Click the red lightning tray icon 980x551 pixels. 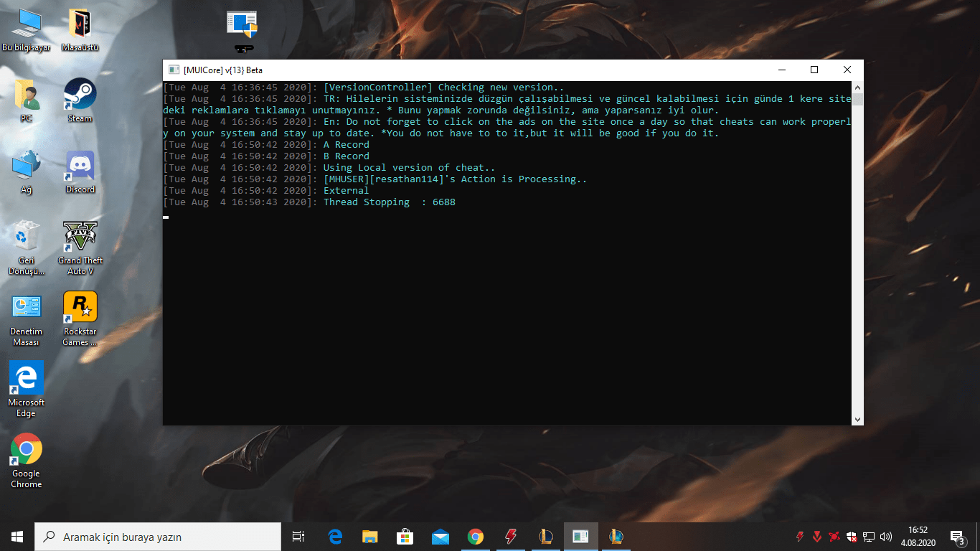tap(801, 537)
